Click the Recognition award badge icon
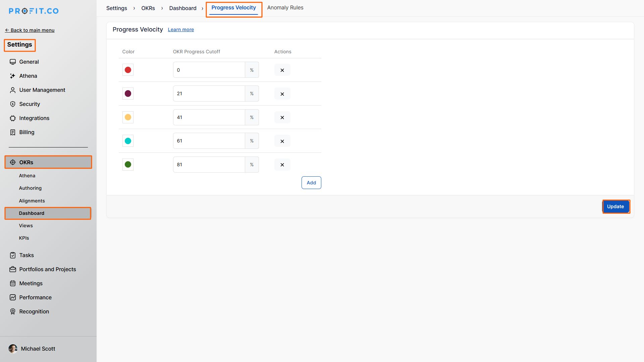Image resolution: width=644 pixels, height=362 pixels. click(13, 312)
